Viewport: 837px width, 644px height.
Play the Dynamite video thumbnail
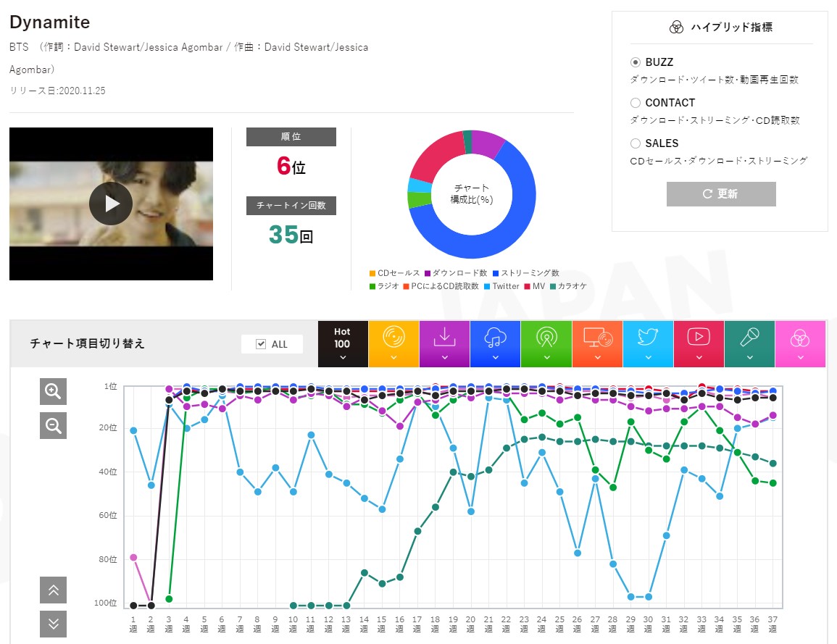click(111, 204)
